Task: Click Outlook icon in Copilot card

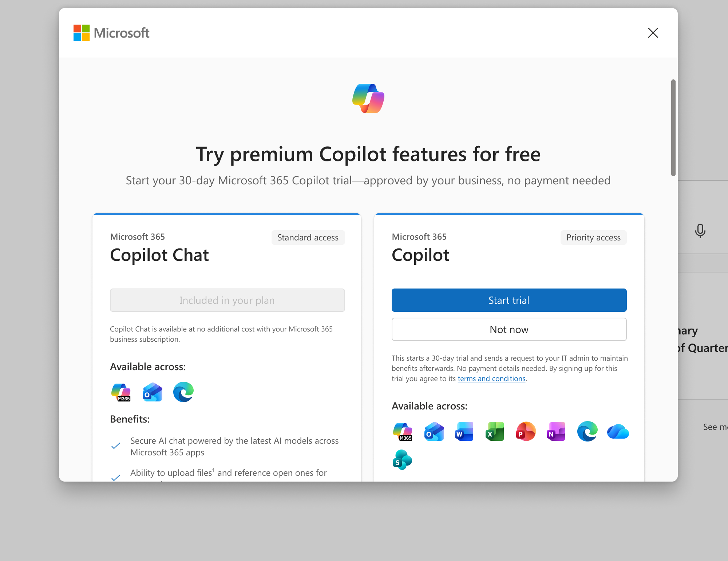Action: point(434,432)
